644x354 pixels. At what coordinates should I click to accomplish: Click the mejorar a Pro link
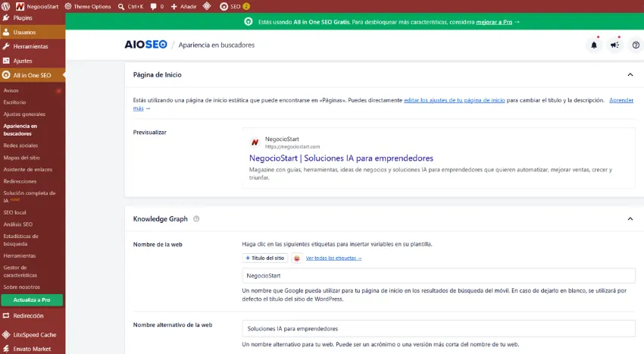[x=494, y=22]
